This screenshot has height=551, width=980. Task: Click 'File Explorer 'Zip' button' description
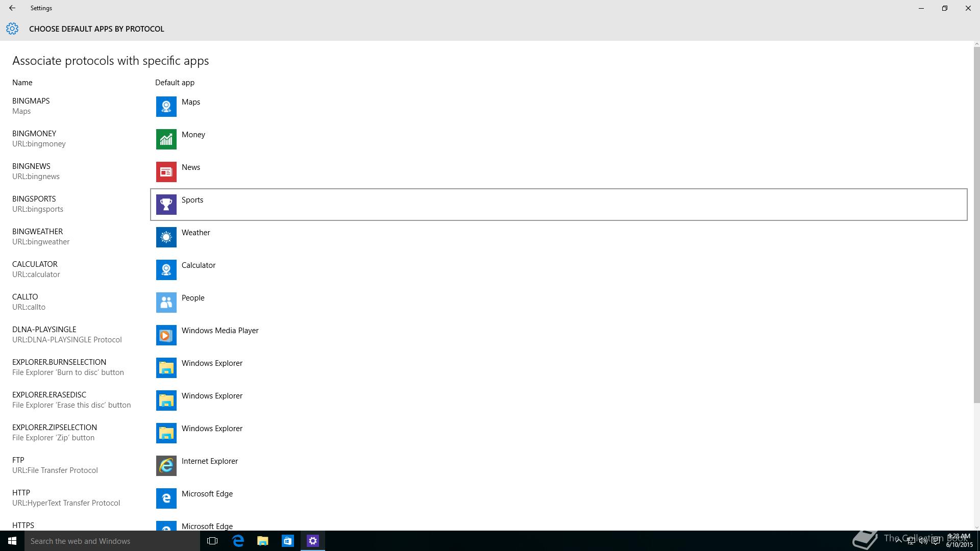(x=54, y=438)
